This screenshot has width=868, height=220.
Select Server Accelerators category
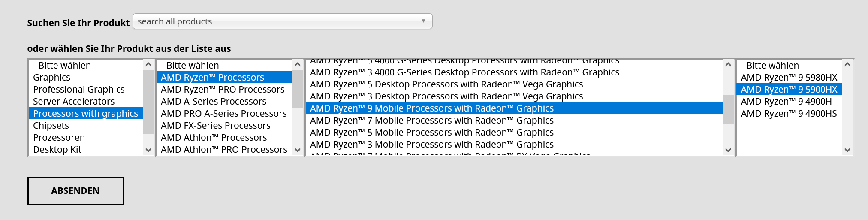tap(86, 101)
